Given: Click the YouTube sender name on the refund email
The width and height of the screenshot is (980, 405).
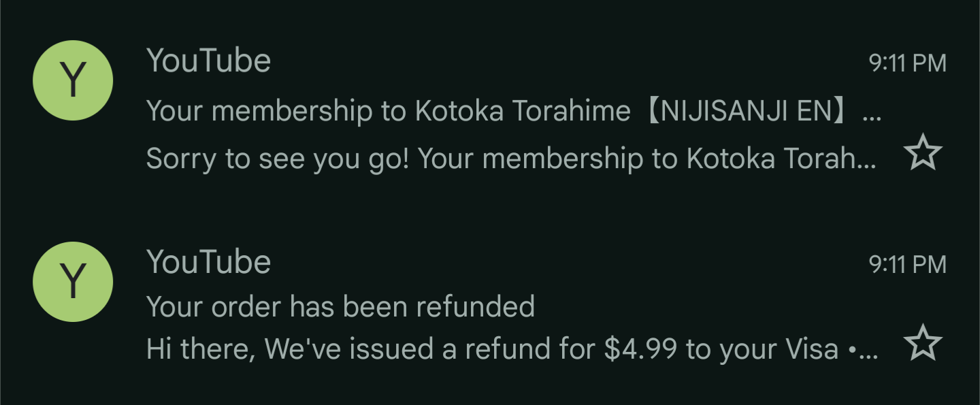Looking at the screenshot, I should tap(208, 262).
